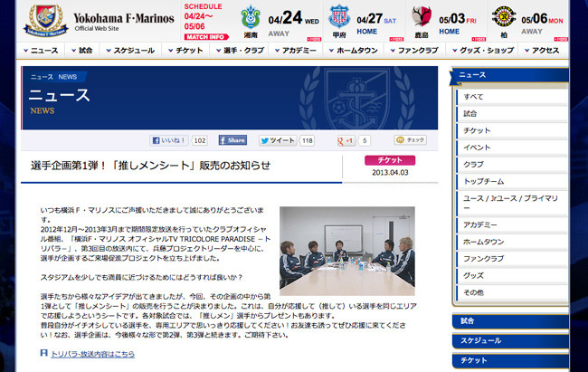The image size is (588, 372).
Task: Expand the 試合 navigation menu
Action: [x=81, y=51]
